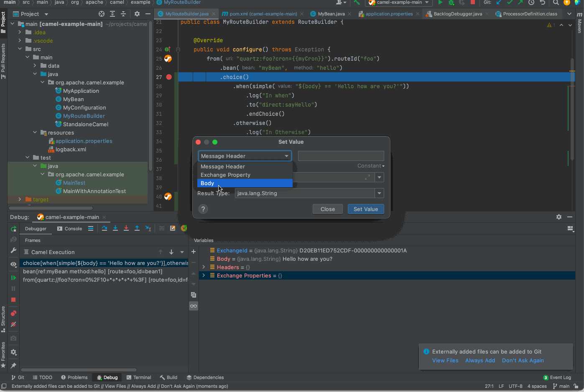The width and height of the screenshot is (584, 392).
Task: Click View Files link in notification
Action: tap(445, 360)
